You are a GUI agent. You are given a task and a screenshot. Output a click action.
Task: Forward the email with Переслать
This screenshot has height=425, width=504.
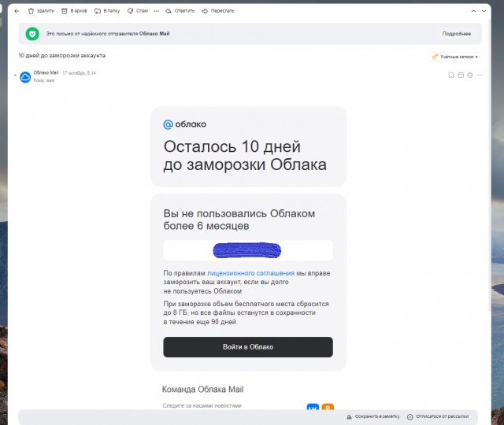(218, 11)
